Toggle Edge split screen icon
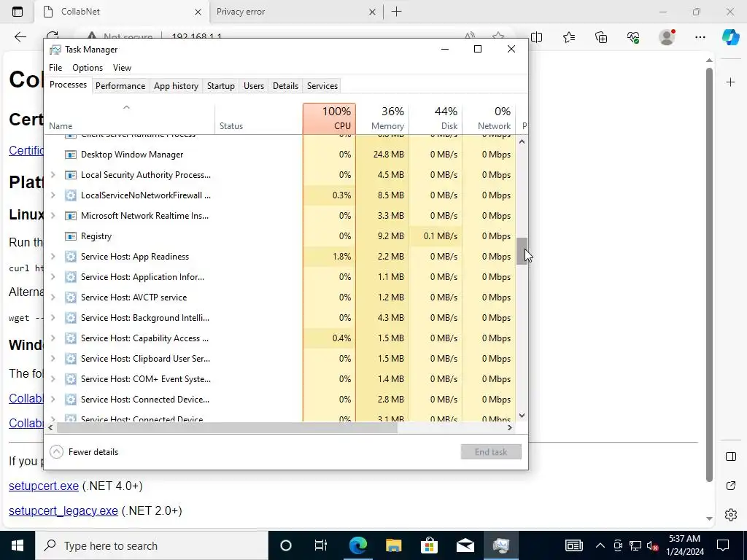747x560 pixels. pos(536,37)
